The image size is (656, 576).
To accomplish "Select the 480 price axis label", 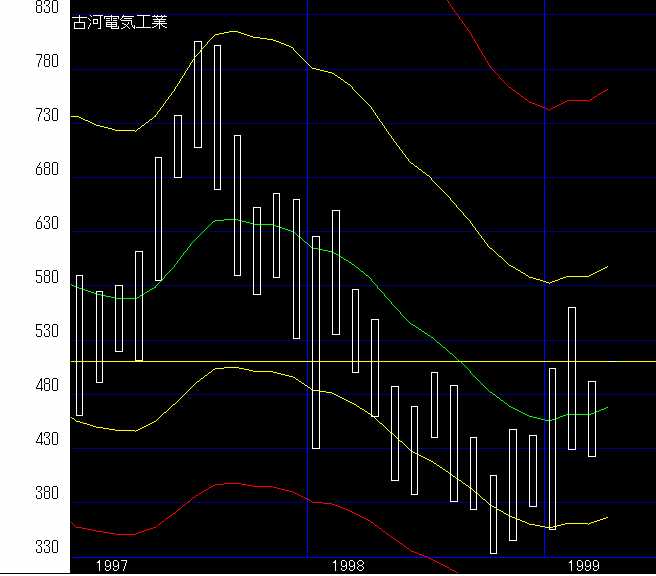I will [x=19, y=386].
